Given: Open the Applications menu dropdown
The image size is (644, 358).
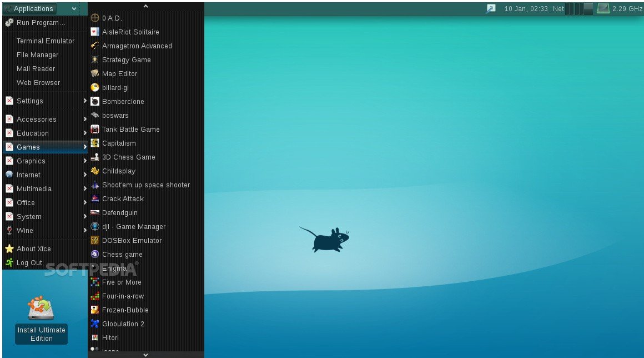Looking at the screenshot, I should (40, 8).
